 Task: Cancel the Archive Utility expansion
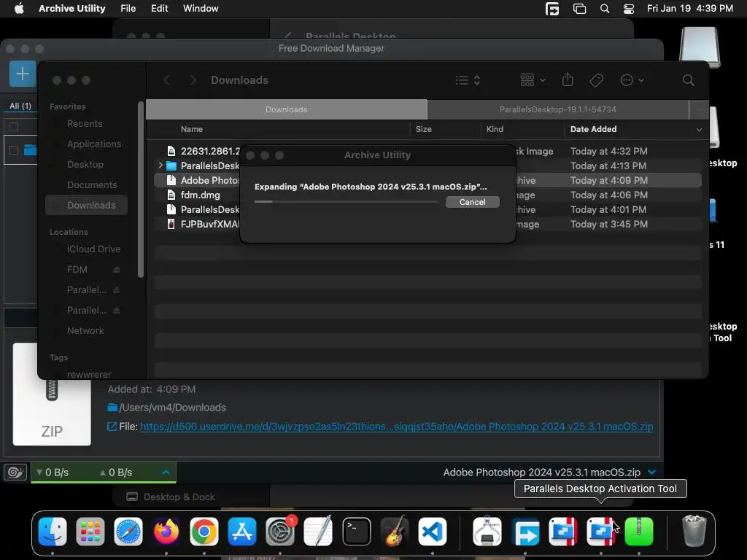[472, 202]
